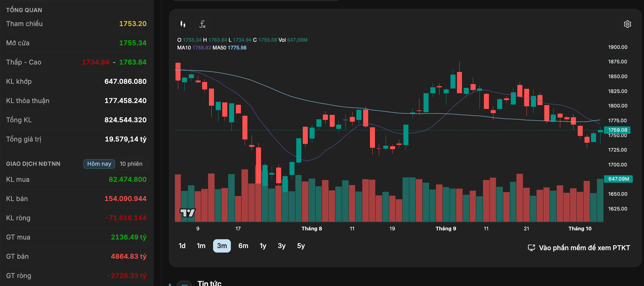The image size is (644, 286).
Task: Switch chart to 5y range
Action: [301, 246]
